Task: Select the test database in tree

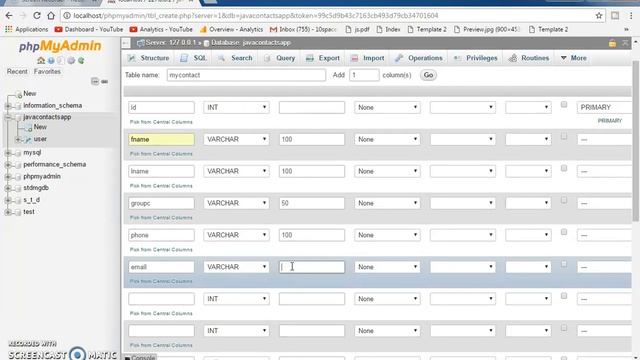Action: (x=29, y=212)
